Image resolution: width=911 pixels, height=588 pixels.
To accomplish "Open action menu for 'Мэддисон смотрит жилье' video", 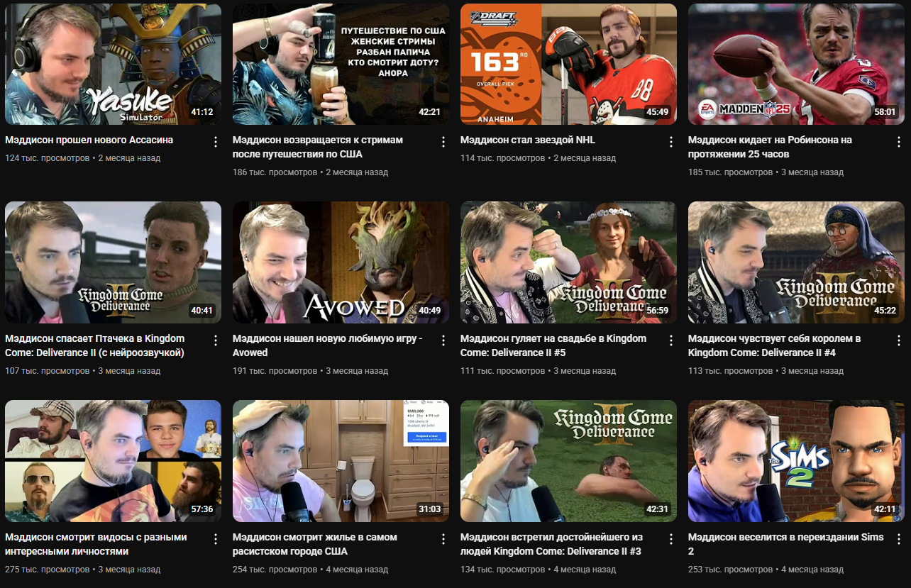I will click(x=443, y=539).
